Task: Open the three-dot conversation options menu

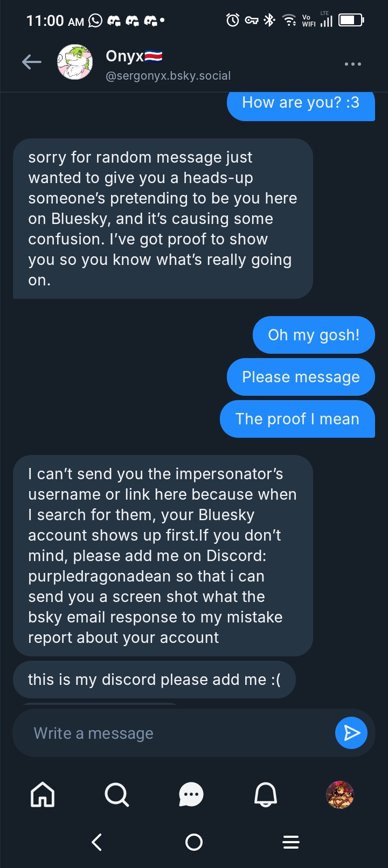Action: tap(352, 64)
